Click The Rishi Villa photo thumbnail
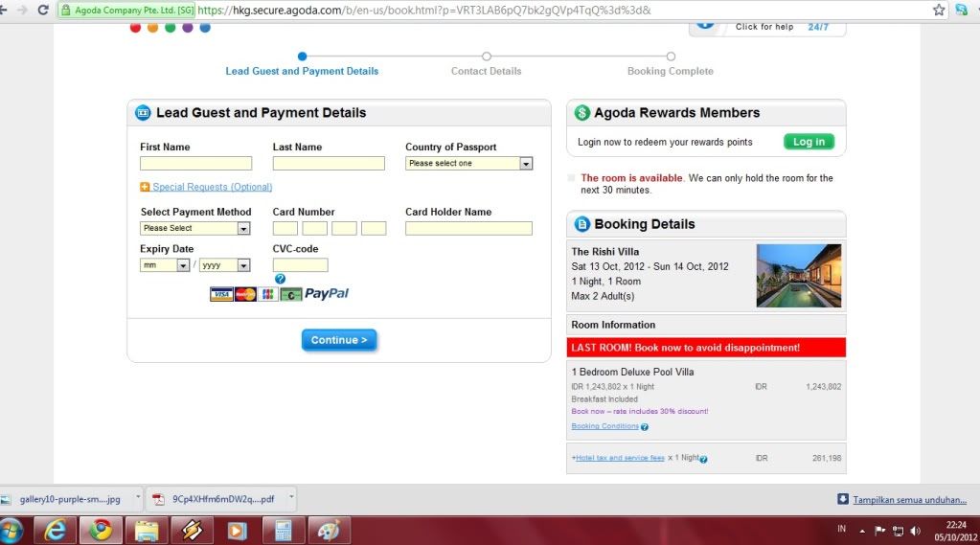980x545 pixels. click(799, 276)
